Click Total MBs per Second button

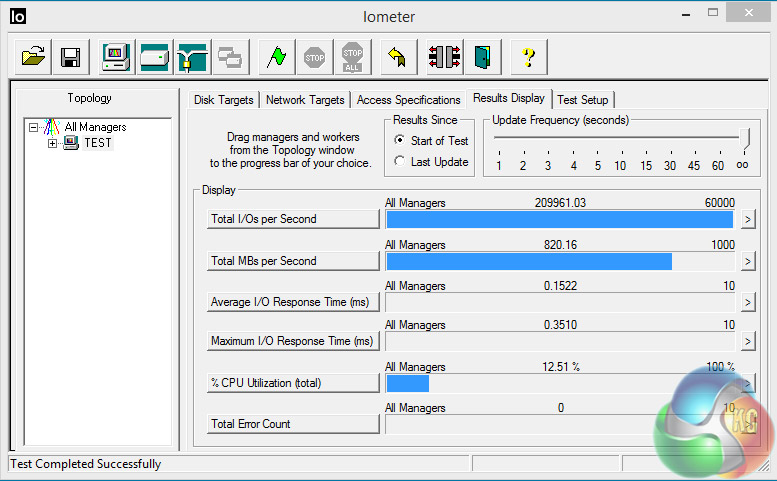(293, 261)
